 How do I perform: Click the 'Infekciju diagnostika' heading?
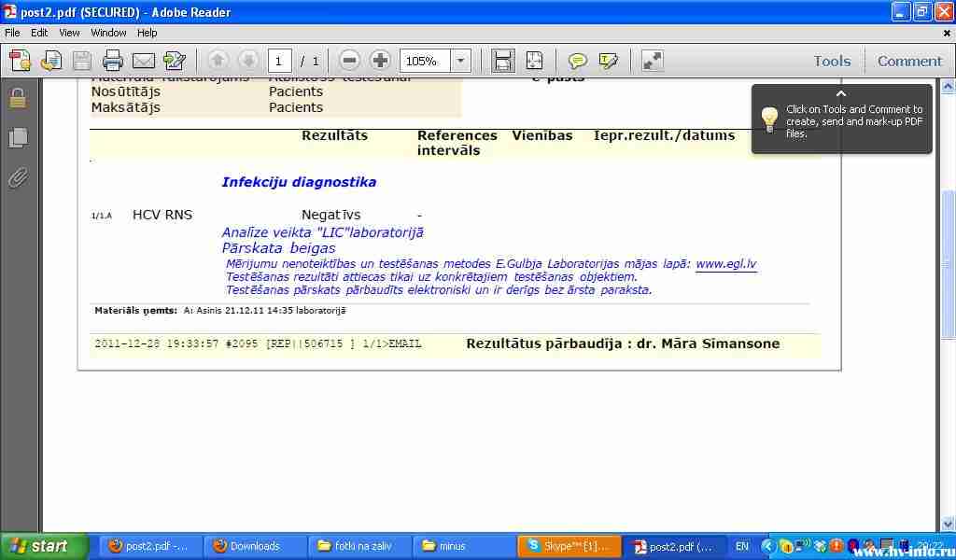[299, 182]
